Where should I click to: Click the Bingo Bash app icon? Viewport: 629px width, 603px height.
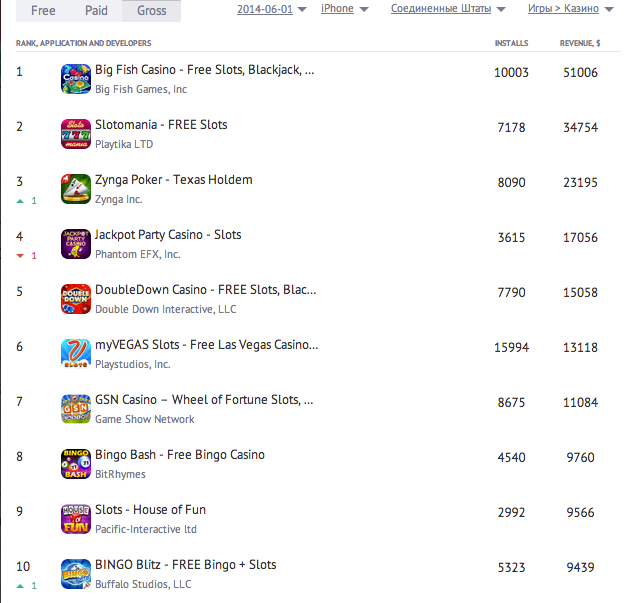click(x=76, y=464)
